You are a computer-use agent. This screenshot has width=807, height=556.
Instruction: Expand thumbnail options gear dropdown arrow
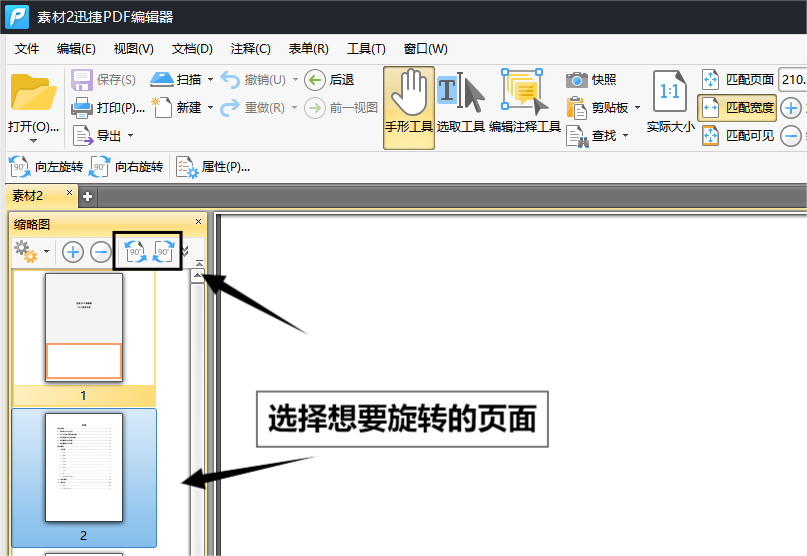[x=46, y=252]
